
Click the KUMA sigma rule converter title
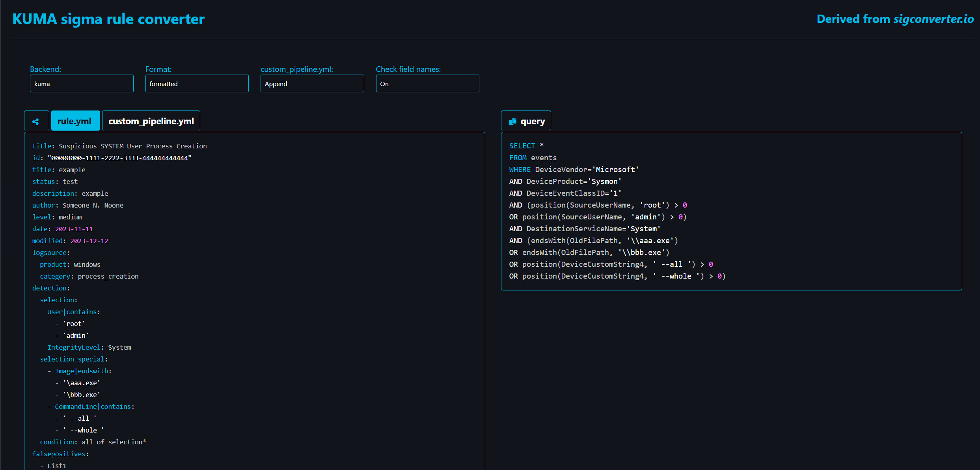pos(108,19)
